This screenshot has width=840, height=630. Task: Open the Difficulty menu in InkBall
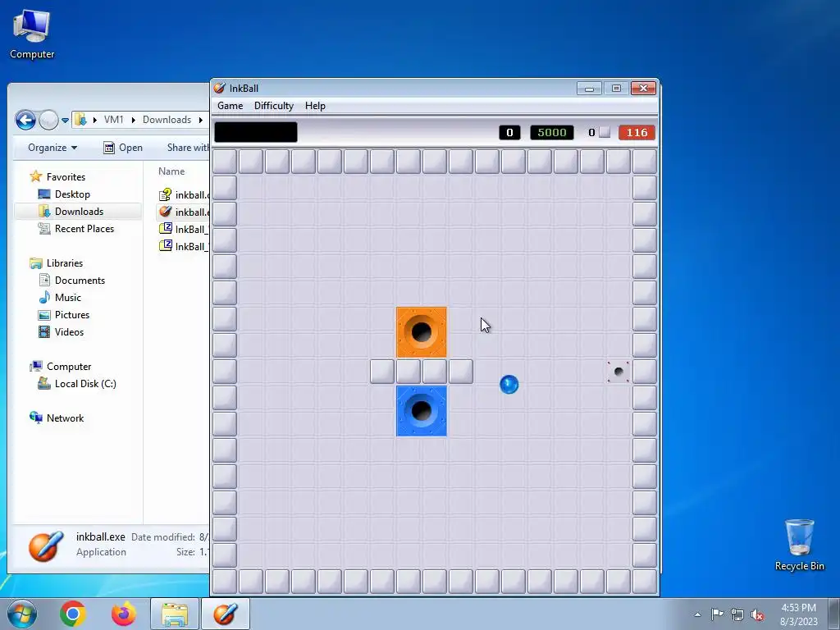[274, 106]
